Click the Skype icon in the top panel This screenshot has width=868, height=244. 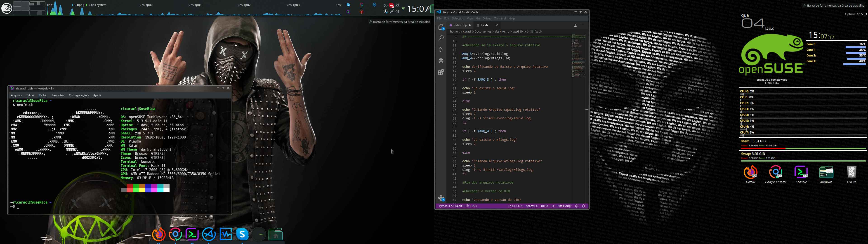348,5
